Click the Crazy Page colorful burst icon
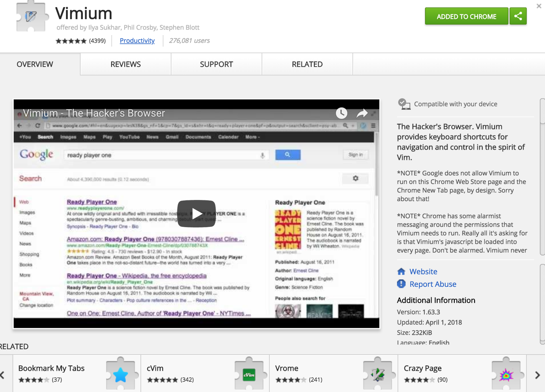The image size is (545, 392). (506, 375)
